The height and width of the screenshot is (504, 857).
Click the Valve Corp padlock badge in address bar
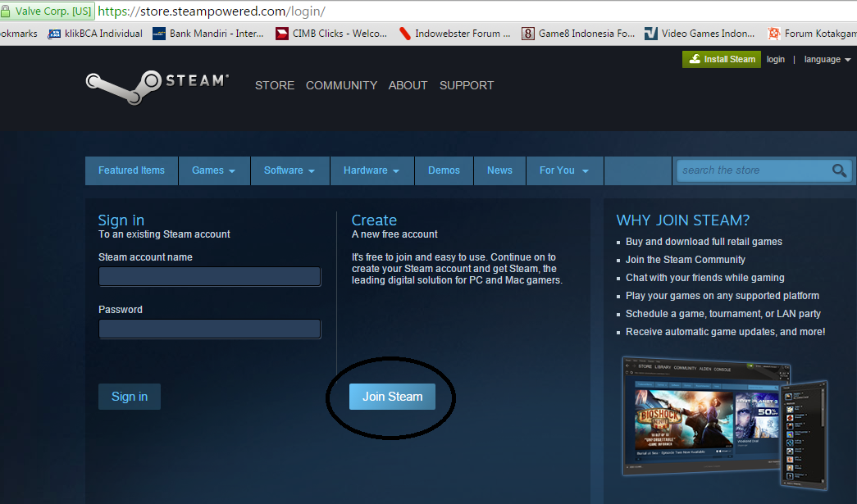click(x=47, y=11)
